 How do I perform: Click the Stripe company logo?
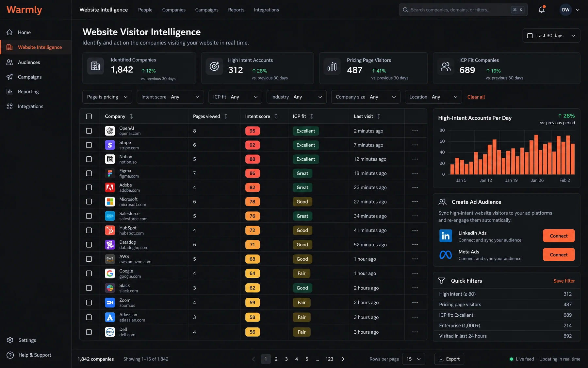click(x=110, y=145)
